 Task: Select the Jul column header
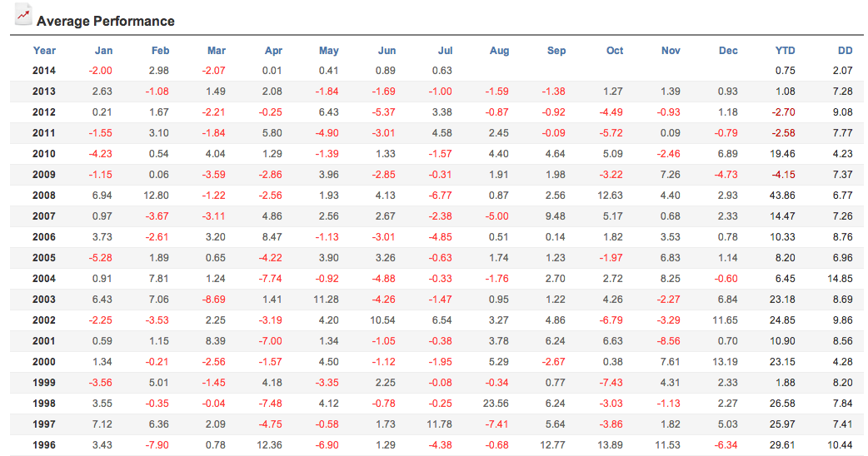pos(446,50)
